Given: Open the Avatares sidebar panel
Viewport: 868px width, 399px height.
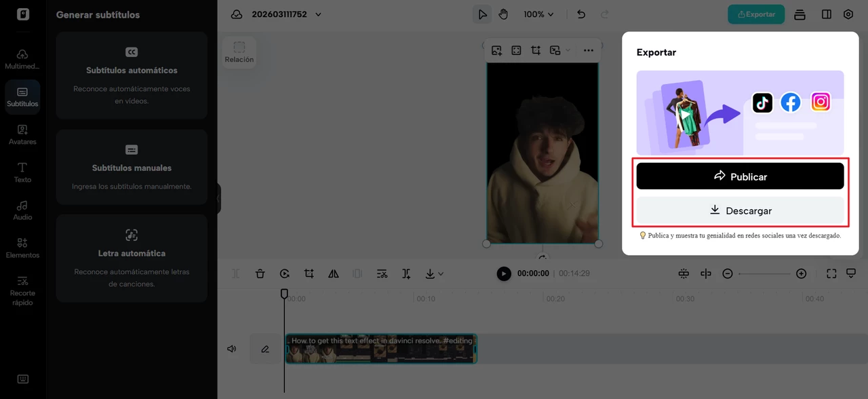Looking at the screenshot, I should click(x=22, y=134).
